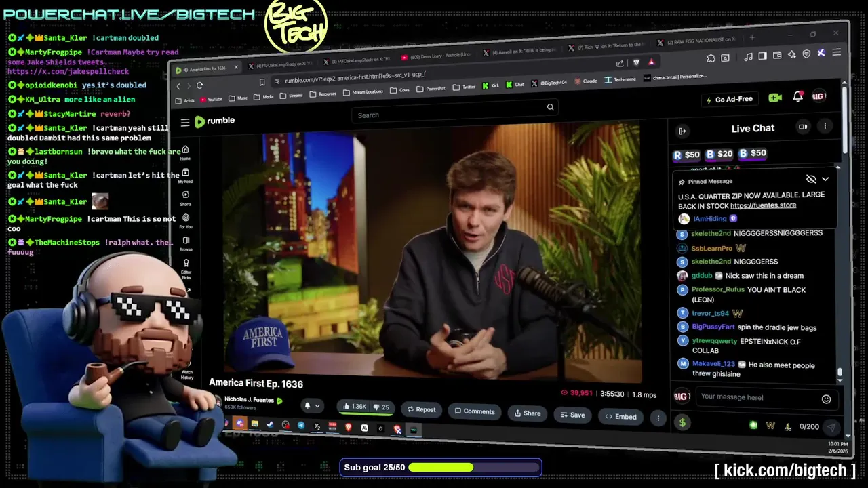Expand the pinned message chevron

[x=825, y=179]
